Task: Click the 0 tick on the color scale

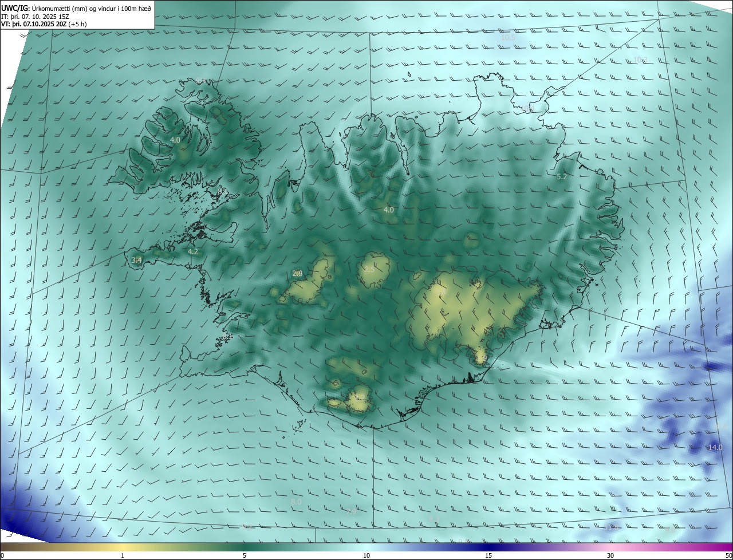Action: coord(2,555)
